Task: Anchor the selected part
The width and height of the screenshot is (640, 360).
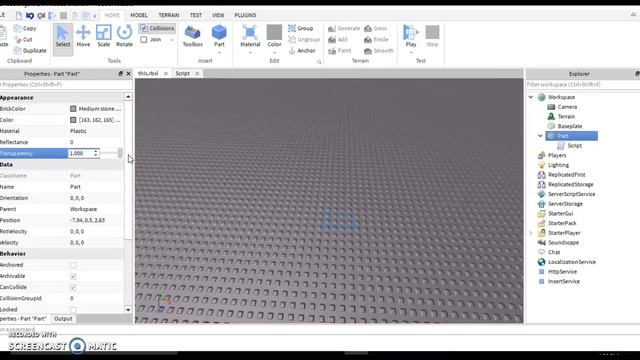Action: click(x=302, y=51)
